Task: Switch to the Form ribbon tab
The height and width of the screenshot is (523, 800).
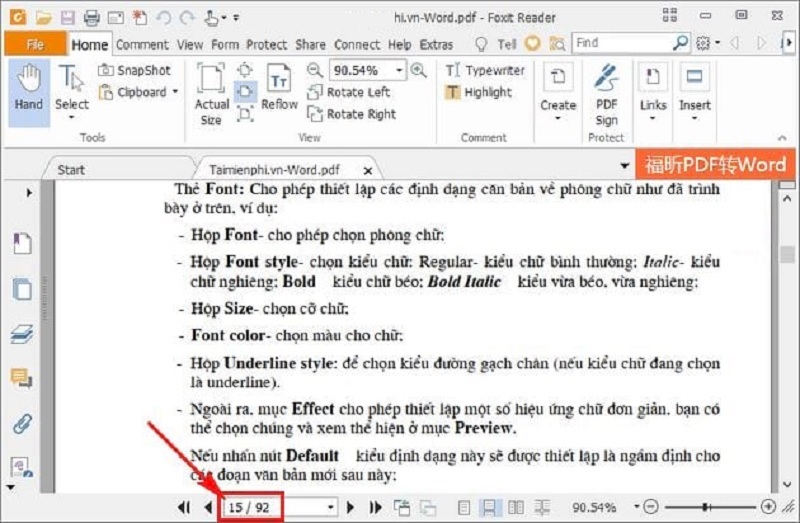Action: pyautogui.click(x=225, y=45)
